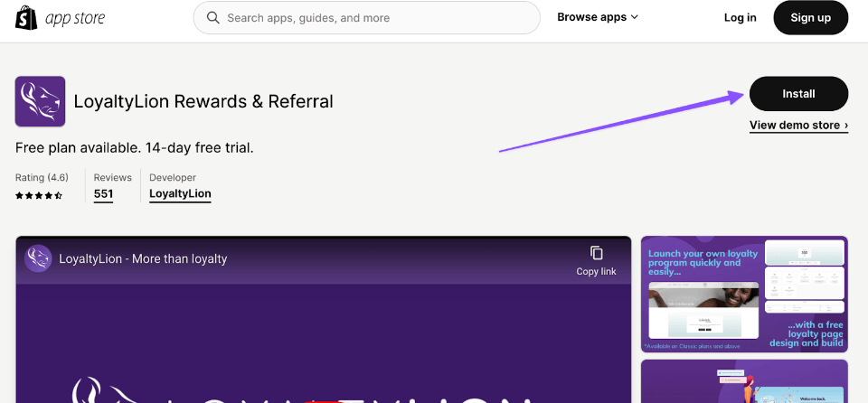The image size is (868, 403).
Task: Open the Log in link
Action: pyautogui.click(x=741, y=18)
